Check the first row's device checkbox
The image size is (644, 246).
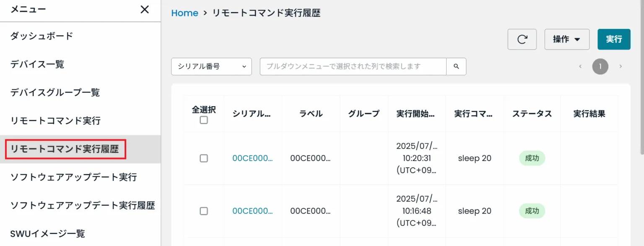(x=204, y=158)
